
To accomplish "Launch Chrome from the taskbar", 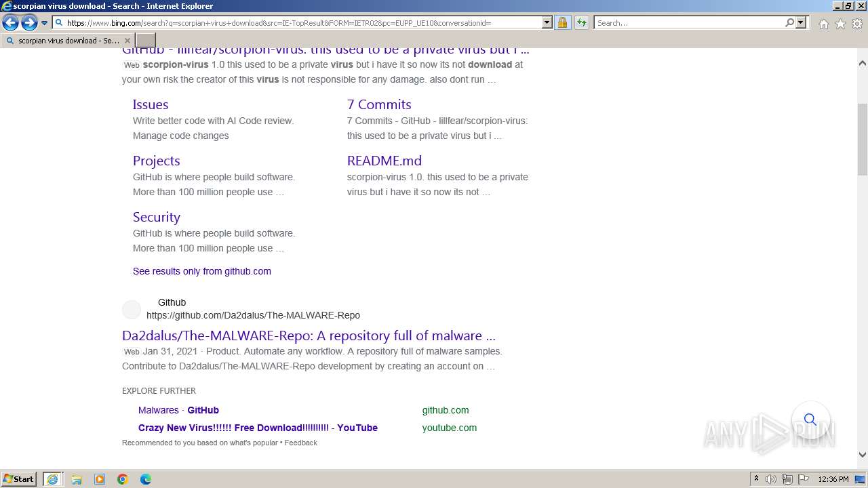I will pyautogui.click(x=123, y=479).
